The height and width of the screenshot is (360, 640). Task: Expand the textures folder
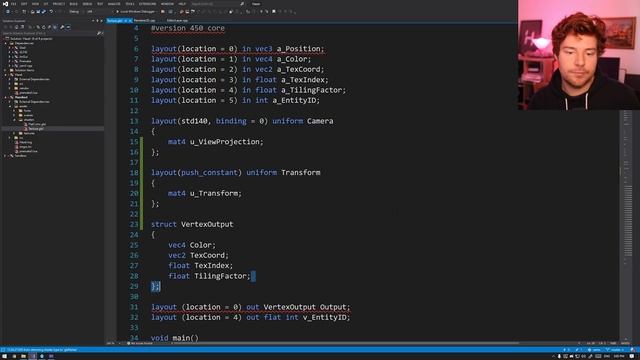(x=15, y=133)
